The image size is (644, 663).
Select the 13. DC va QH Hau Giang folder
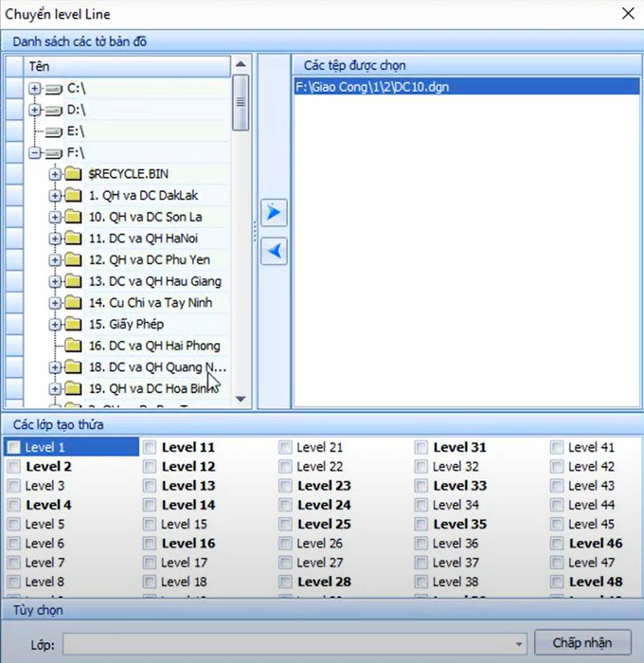[x=165, y=281]
